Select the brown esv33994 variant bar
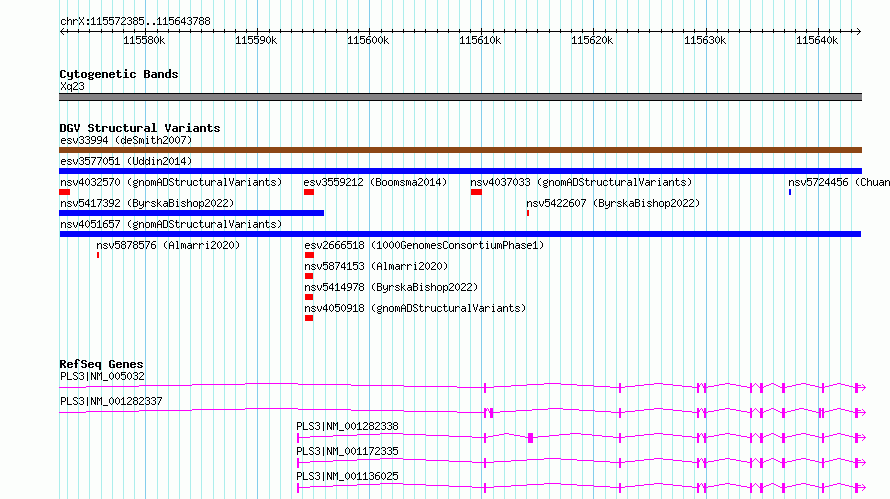This screenshot has height=499, width=890. (x=460, y=150)
